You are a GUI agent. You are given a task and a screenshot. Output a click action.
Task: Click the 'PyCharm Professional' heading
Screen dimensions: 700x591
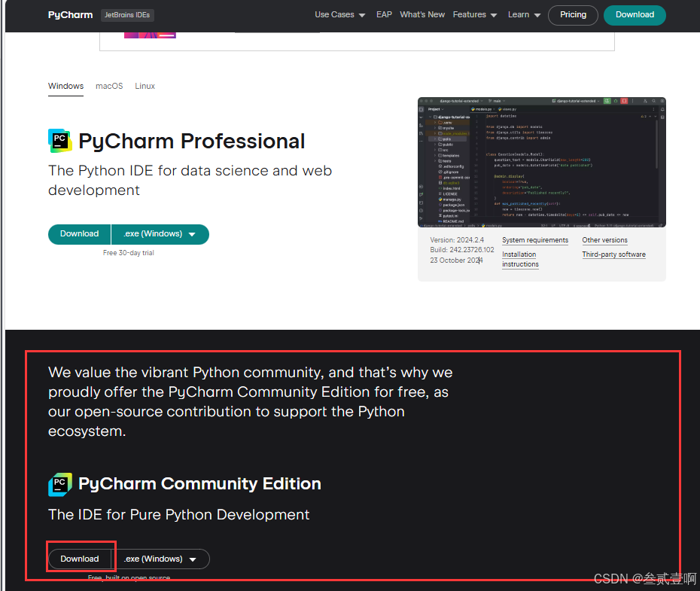[x=191, y=141]
